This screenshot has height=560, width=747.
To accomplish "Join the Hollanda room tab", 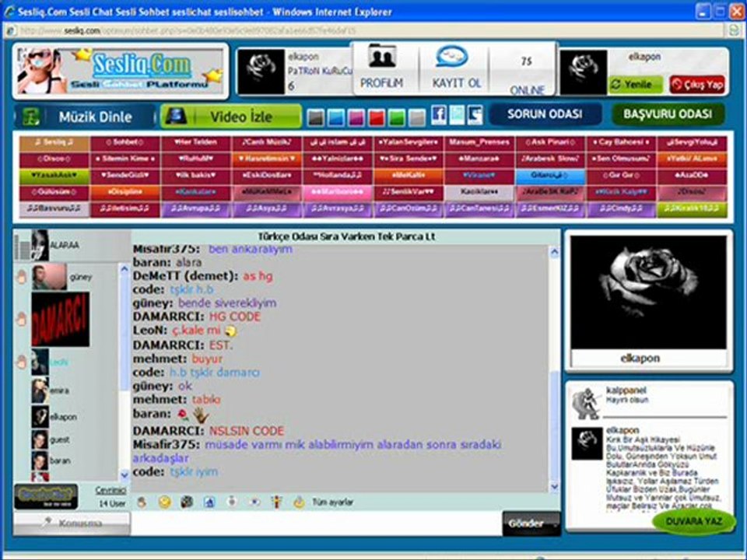I will (337, 177).
